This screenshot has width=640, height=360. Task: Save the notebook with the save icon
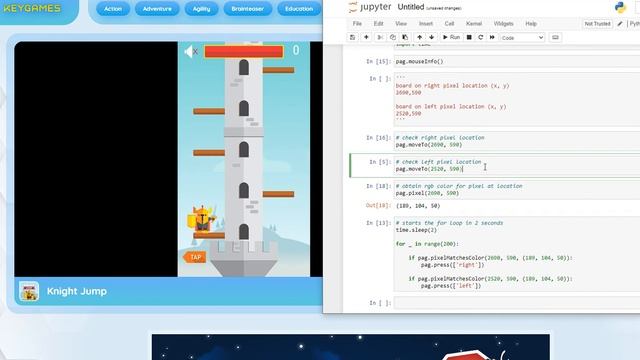click(352, 38)
